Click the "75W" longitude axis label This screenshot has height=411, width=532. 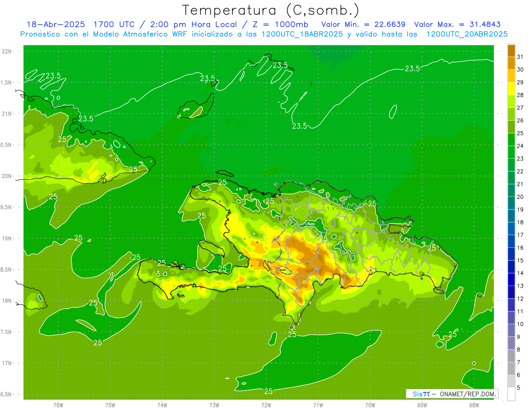coord(110,405)
